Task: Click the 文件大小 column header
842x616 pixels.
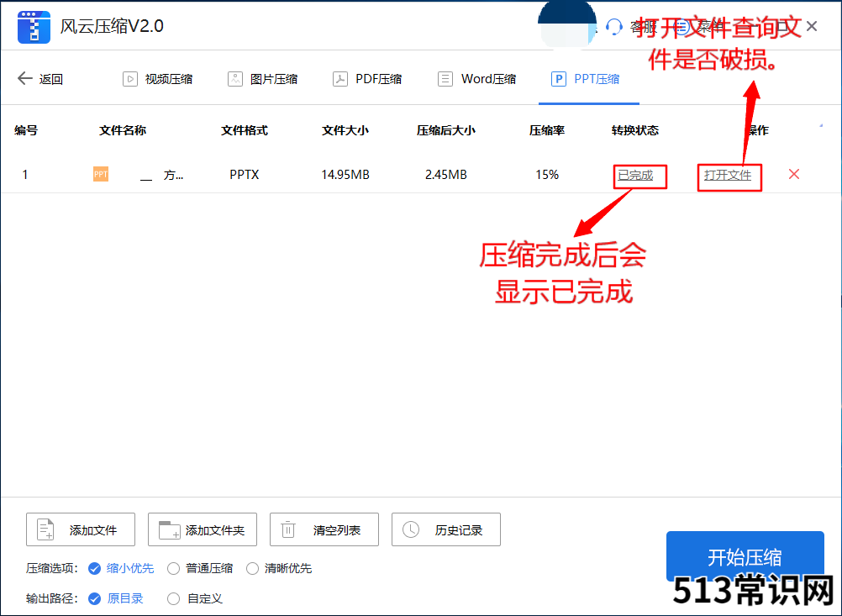Action: (x=345, y=130)
